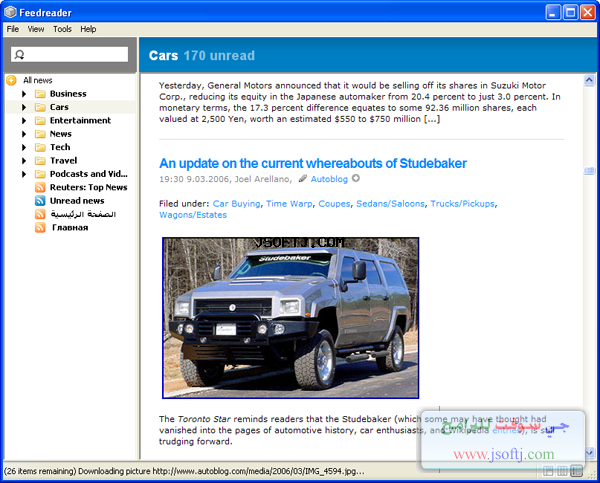Expand the News folder arrow

pos(24,134)
